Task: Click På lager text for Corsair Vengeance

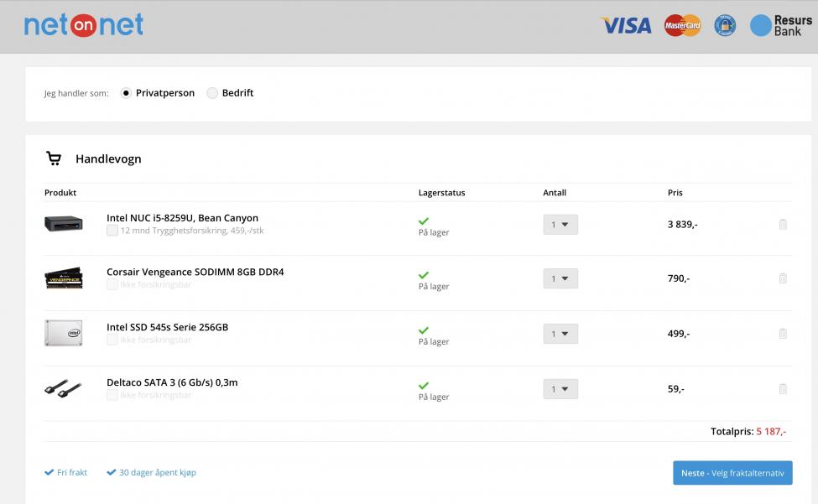Action: coord(434,287)
